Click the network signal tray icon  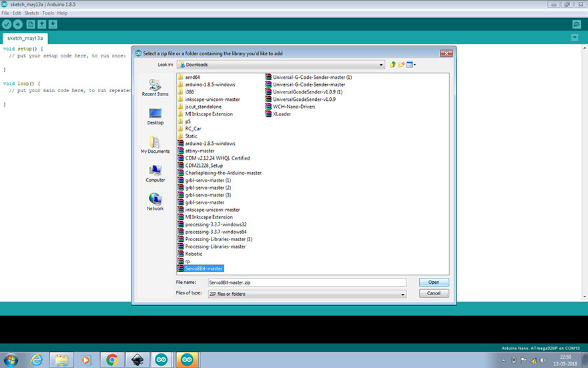coord(533,361)
